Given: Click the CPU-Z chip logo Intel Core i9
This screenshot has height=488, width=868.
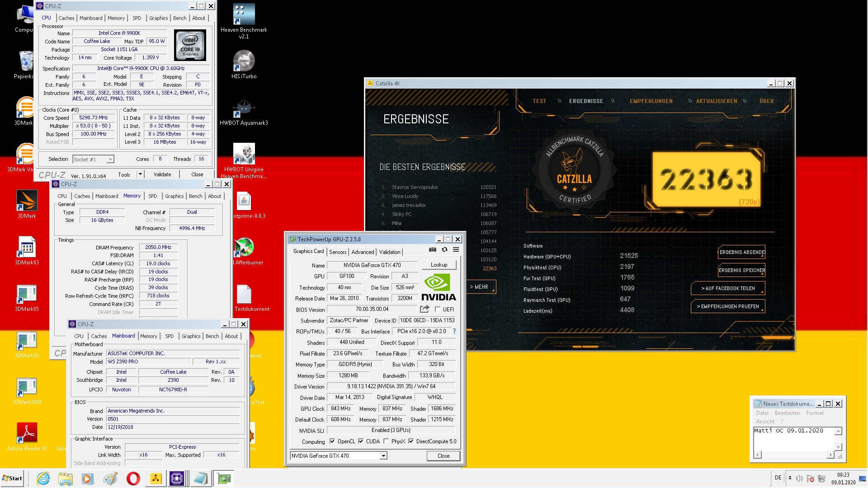Looking at the screenshot, I should (190, 45).
